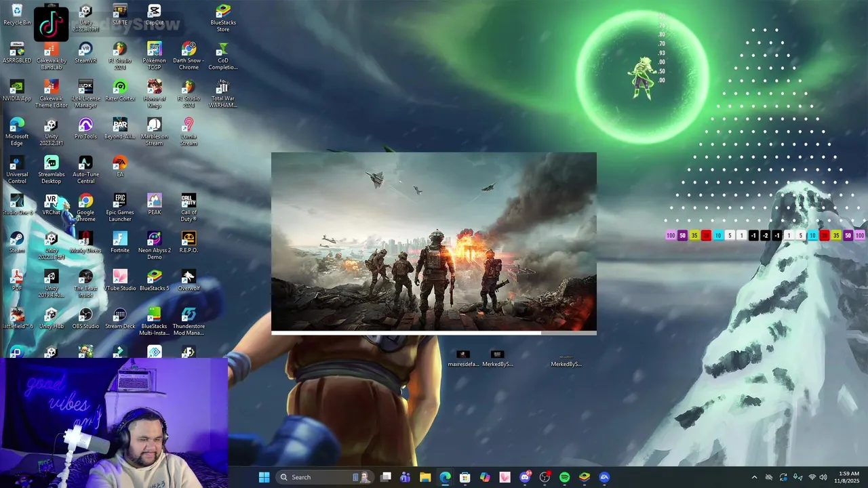
Task: Open the BlueStacks Store desktop shortcut
Action: click(223, 18)
